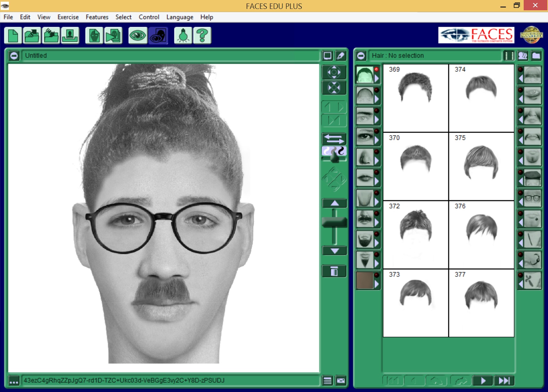Click the brown skin tone swatch
The image size is (548, 392).
[364, 280]
